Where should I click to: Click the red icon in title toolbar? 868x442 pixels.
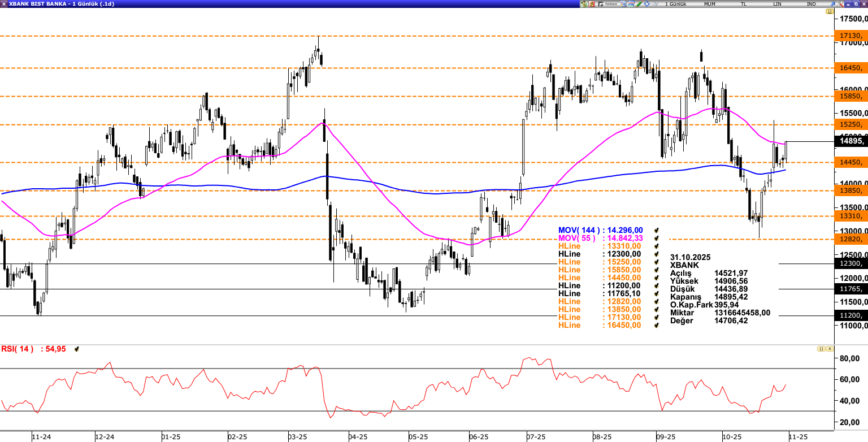[592, 4]
